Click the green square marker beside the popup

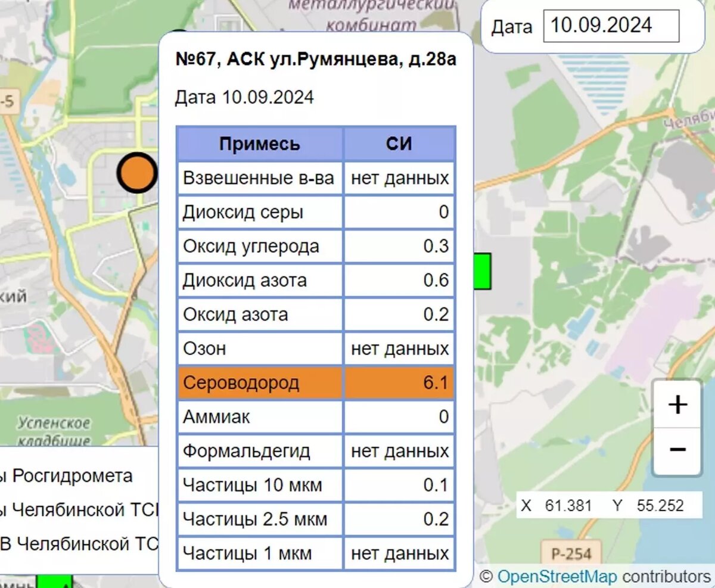[482, 271]
